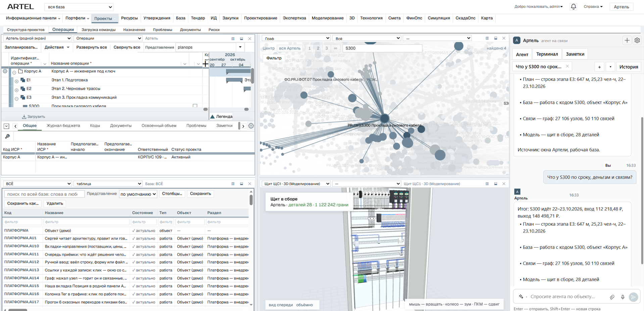Open the "вся база" database dropdown
644x311 pixels.
click(79, 7)
